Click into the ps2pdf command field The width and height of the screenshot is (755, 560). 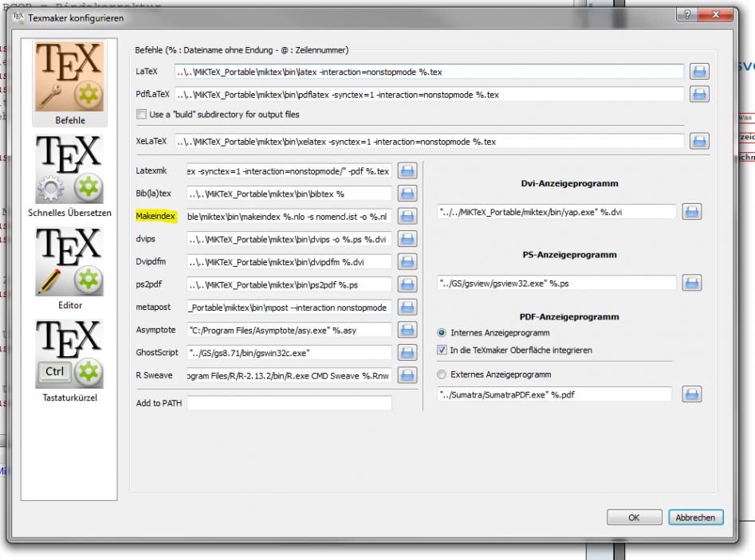tap(289, 285)
